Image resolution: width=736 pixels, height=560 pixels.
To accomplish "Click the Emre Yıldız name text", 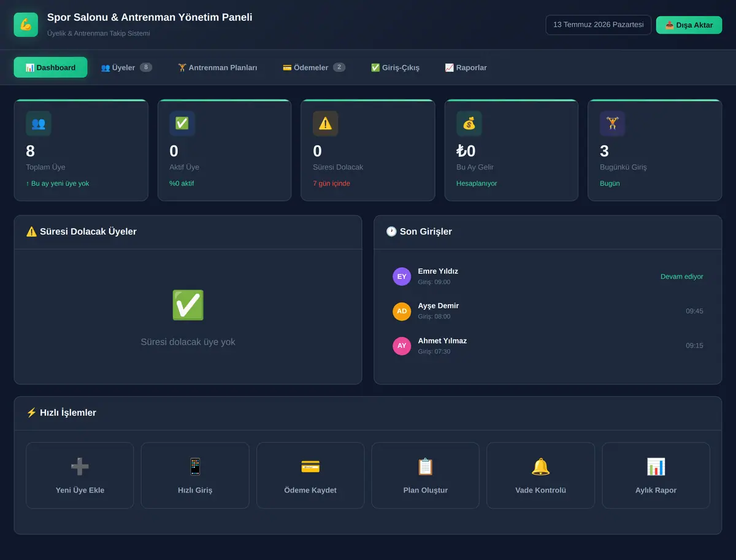I will click(438, 271).
